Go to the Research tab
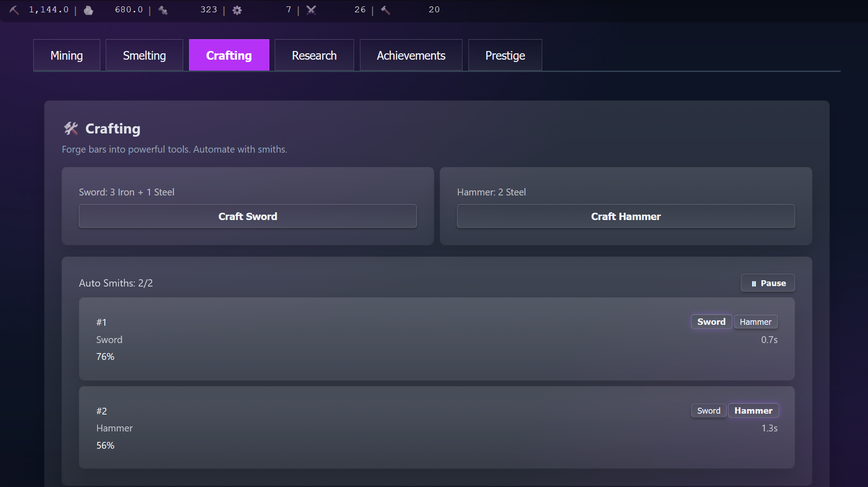Viewport: 868px width, 487px height. (314, 55)
